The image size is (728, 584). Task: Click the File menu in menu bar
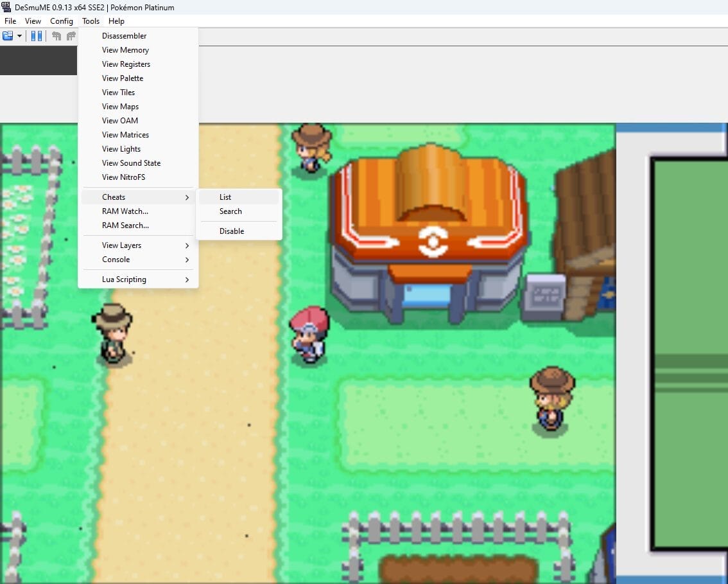(10, 21)
